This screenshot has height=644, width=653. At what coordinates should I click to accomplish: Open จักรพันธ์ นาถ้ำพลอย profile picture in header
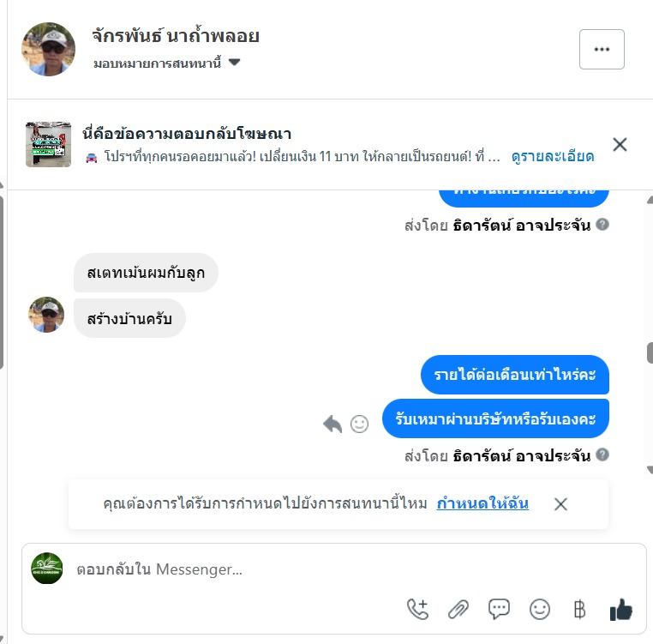pos(48,49)
